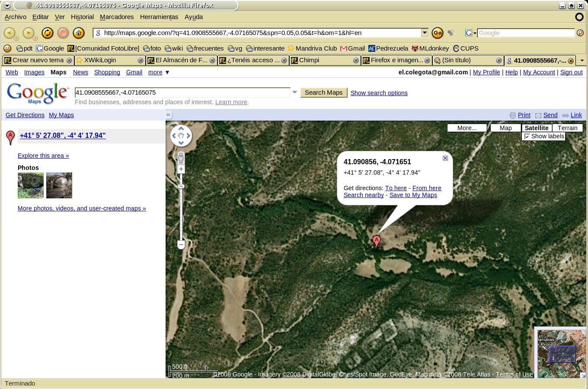Click the browser URL address field

point(262,33)
